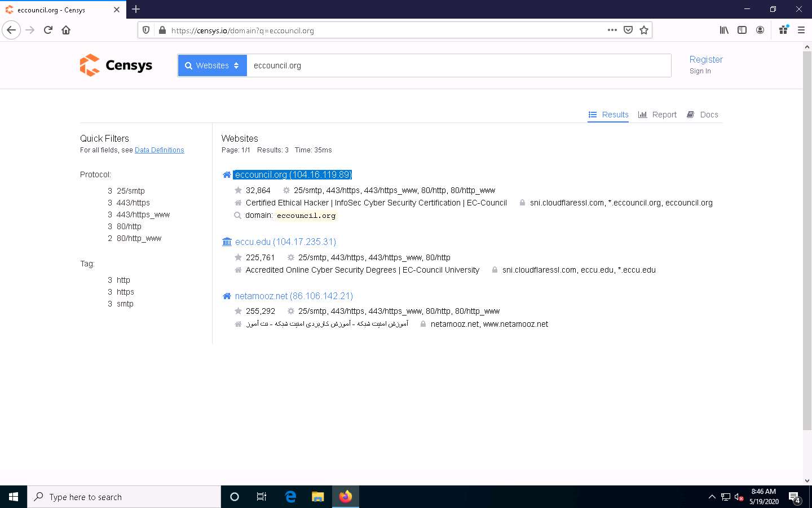Click the tracking protection shield icon

coord(146,30)
